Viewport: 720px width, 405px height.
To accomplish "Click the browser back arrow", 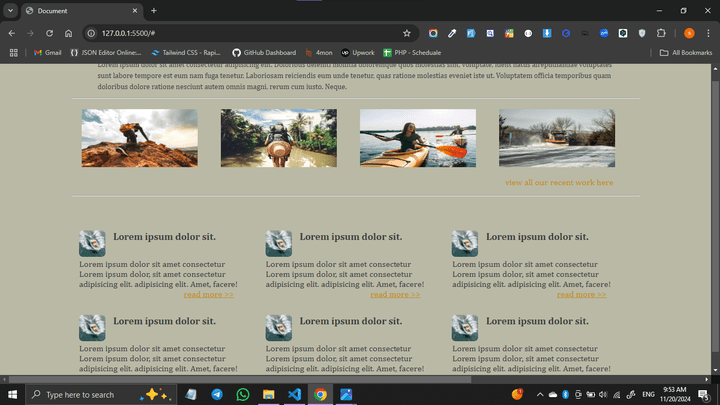I will click(11, 33).
